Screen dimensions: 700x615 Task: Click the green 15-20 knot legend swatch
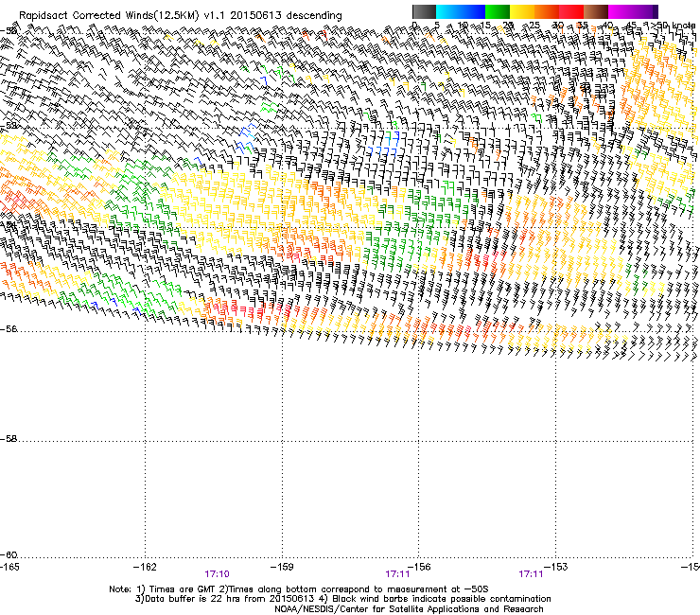(x=498, y=11)
